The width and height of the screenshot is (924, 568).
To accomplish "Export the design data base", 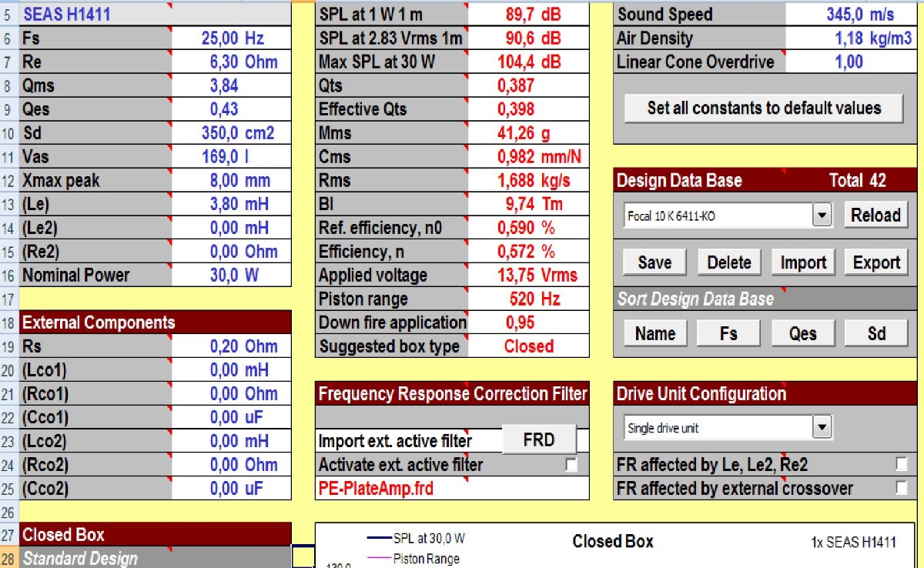I will point(876,262).
